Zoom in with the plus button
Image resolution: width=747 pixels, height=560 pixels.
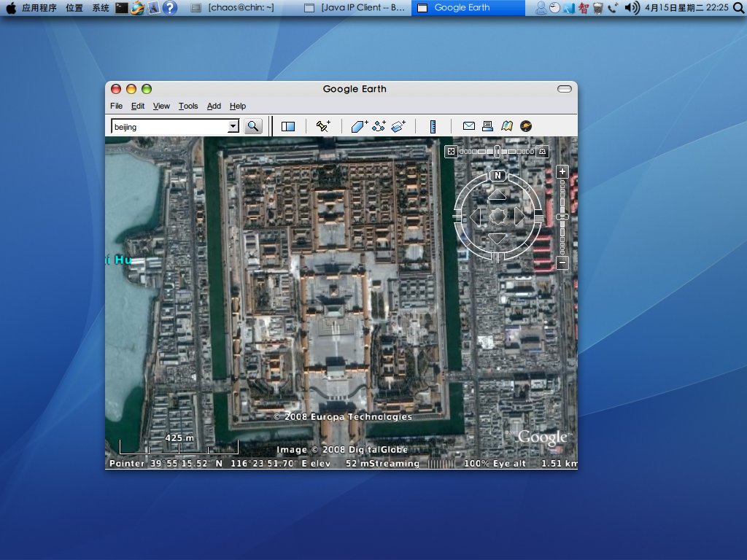pos(562,171)
